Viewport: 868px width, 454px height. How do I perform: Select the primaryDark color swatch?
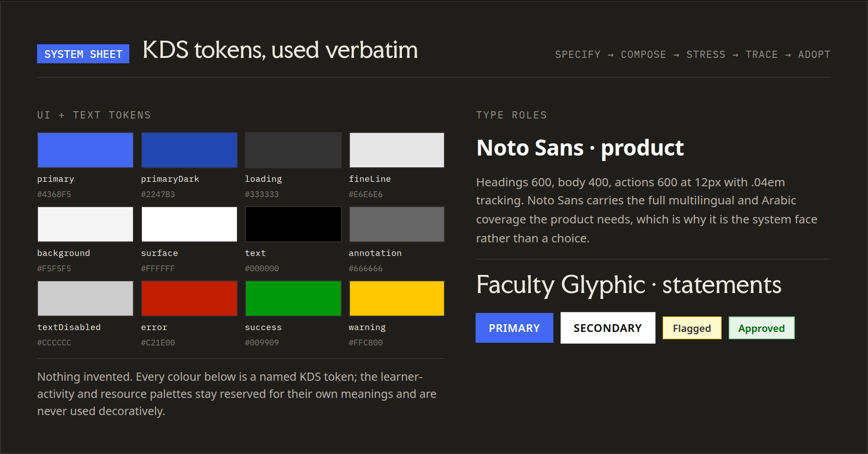(189, 150)
